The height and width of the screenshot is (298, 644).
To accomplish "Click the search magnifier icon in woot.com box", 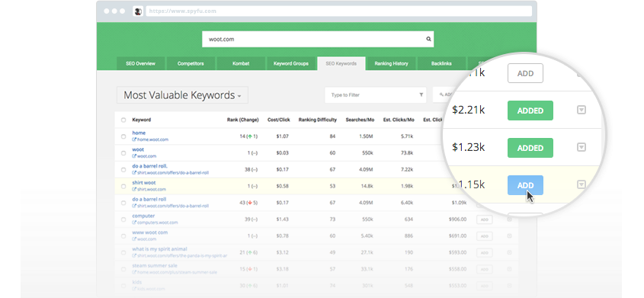I will pyautogui.click(x=428, y=40).
